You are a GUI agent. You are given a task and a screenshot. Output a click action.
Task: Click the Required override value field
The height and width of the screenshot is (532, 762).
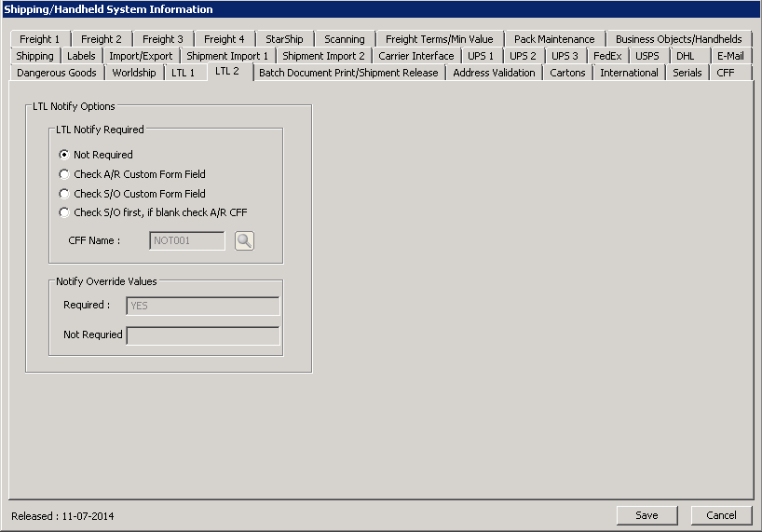(x=202, y=306)
